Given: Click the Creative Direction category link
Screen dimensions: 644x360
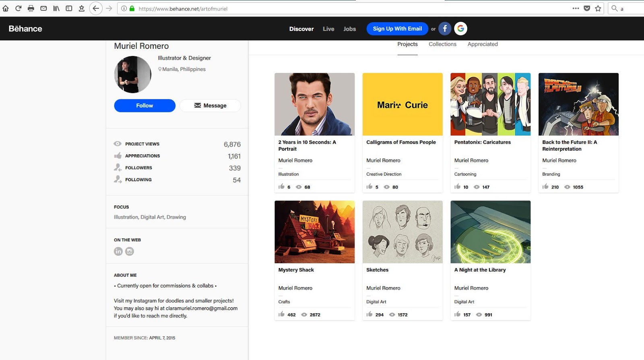Looking at the screenshot, I should (384, 174).
